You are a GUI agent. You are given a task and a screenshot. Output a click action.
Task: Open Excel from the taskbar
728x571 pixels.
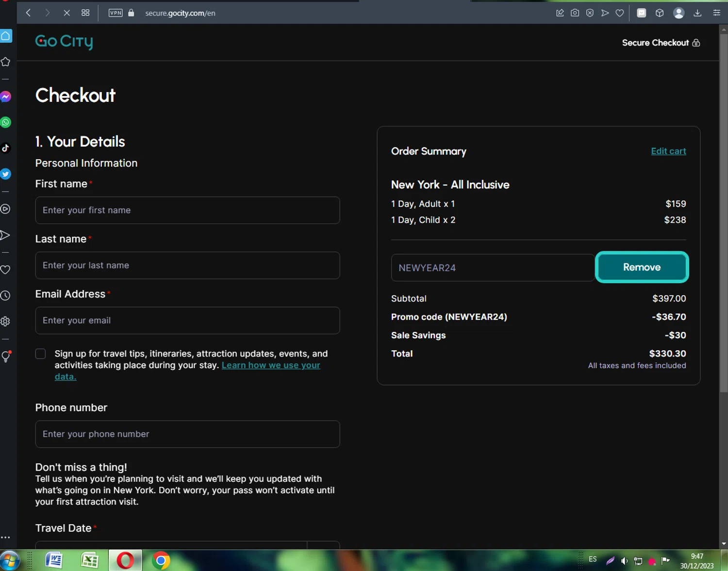(x=90, y=560)
